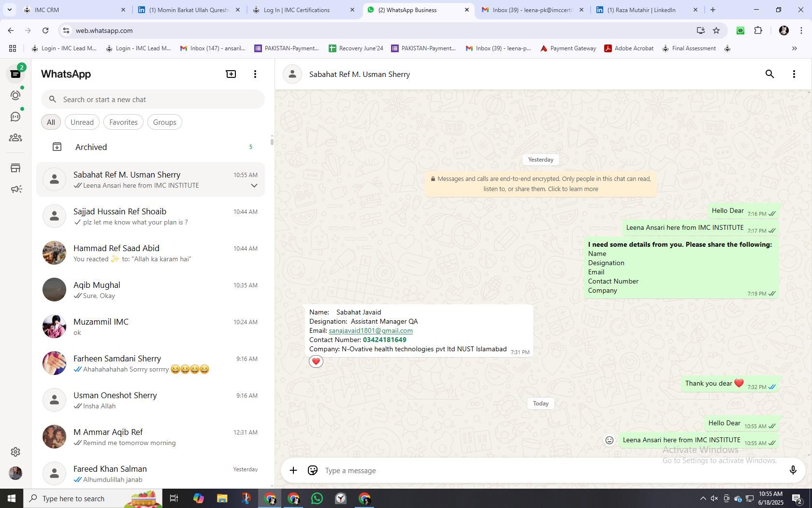Click the sanajavaid1801@gmail.com email link
Viewport: 812px width, 508px height.
371,331
